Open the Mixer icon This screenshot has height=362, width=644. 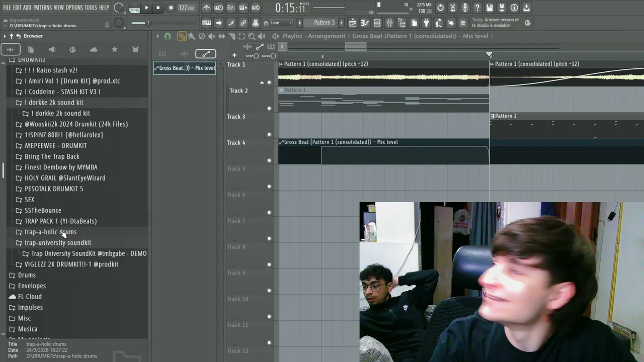click(x=389, y=23)
